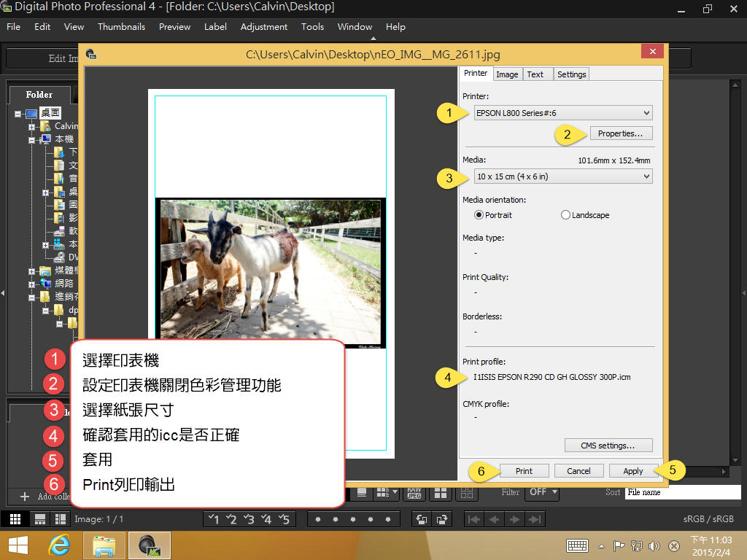The image size is (747, 560).
Task: Open the Windows Start button
Action: pos(18,545)
